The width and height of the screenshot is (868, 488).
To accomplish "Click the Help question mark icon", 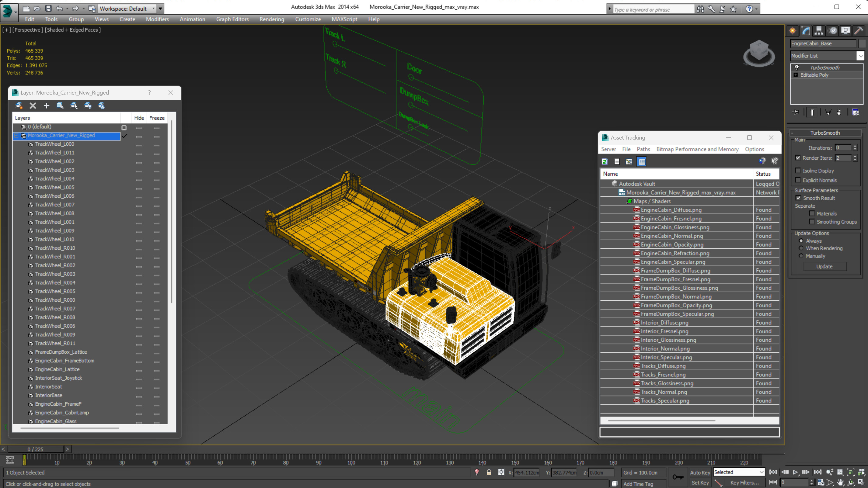I will click(x=749, y=9).
